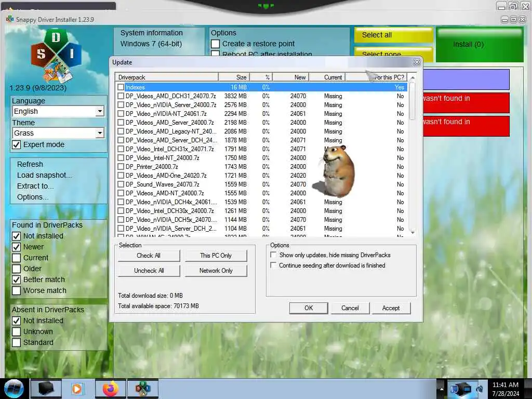This screenshot has width=532, height=399.
Task: Click the System information panel
Action: coord(159,42)
